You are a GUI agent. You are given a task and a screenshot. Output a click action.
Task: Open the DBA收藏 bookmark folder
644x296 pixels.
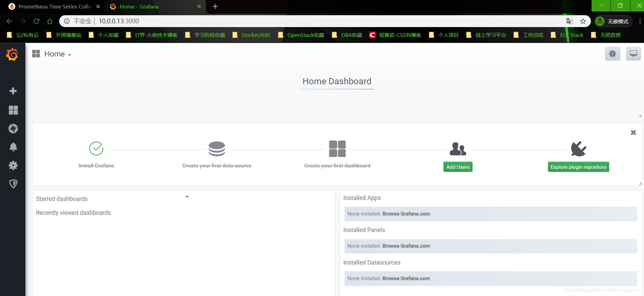click(347, 35)
